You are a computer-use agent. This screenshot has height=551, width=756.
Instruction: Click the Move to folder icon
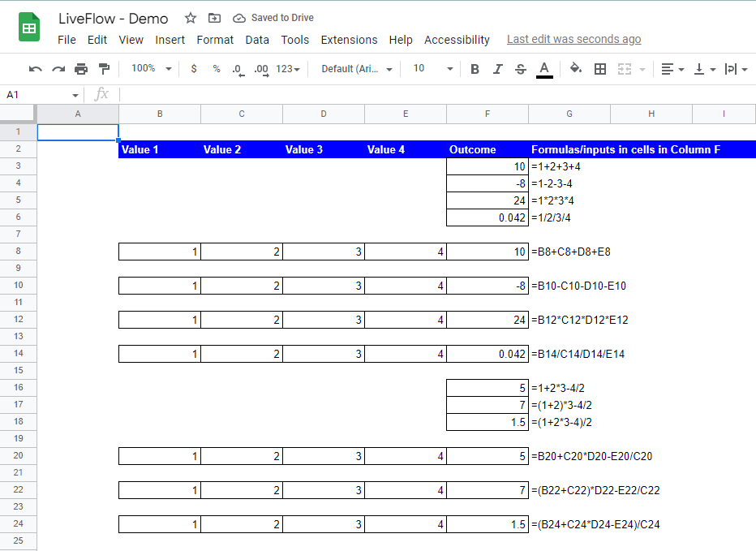coord(214,19)
